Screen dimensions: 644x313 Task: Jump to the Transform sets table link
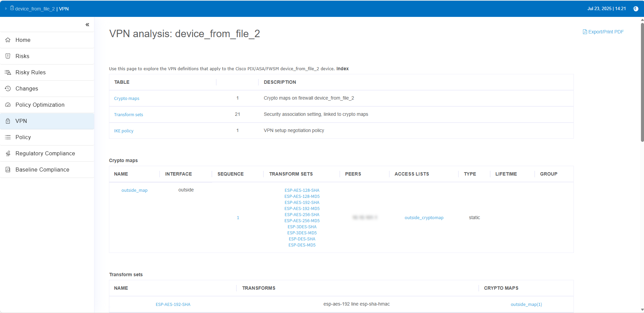click(x=129, y=115)
